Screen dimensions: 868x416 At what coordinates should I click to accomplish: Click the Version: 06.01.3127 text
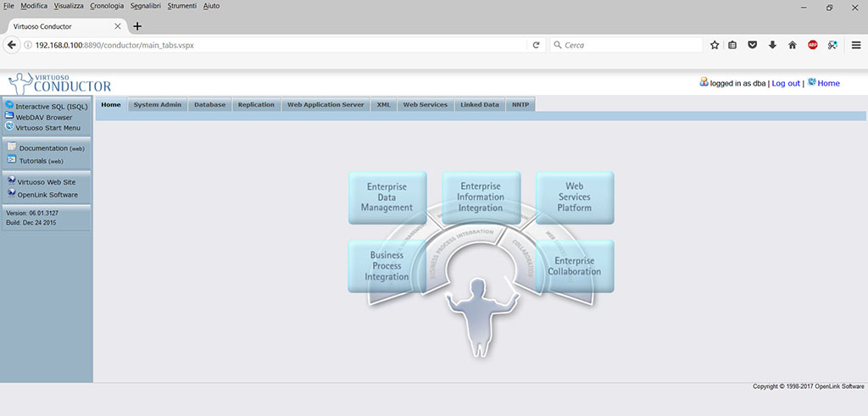[x=31, y=213]
